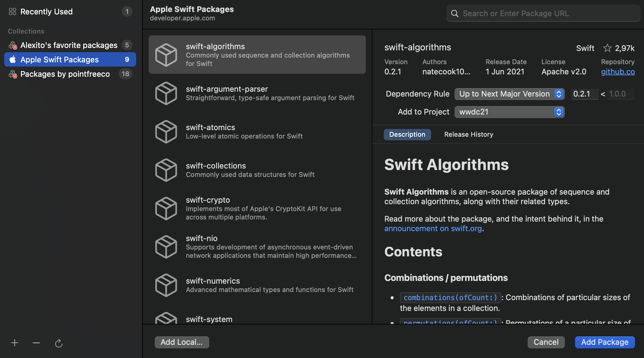Open the Recently Used section
Image resolution: width=644 pixels, height=358 pixels.
46,11
